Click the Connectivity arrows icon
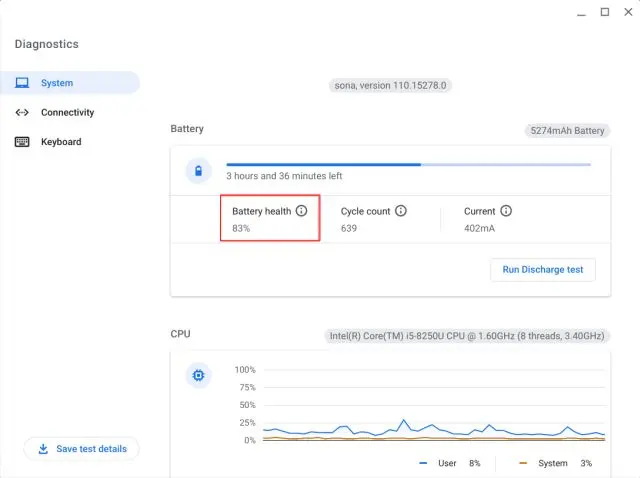640x478 pixels. tap(22, 112)
